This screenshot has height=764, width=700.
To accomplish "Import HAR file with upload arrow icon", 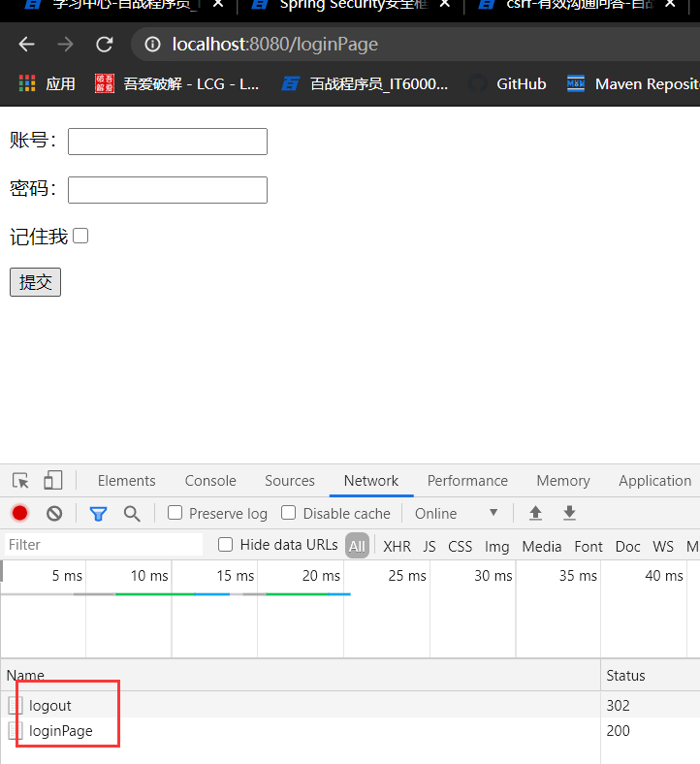I will pyautogui.click(x=536, y=513).
